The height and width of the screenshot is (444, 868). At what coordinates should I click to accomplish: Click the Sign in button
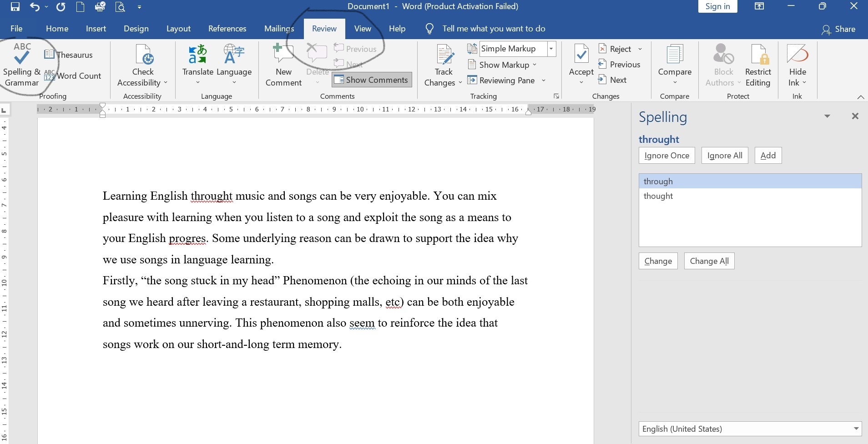click(x=717, y=6)
